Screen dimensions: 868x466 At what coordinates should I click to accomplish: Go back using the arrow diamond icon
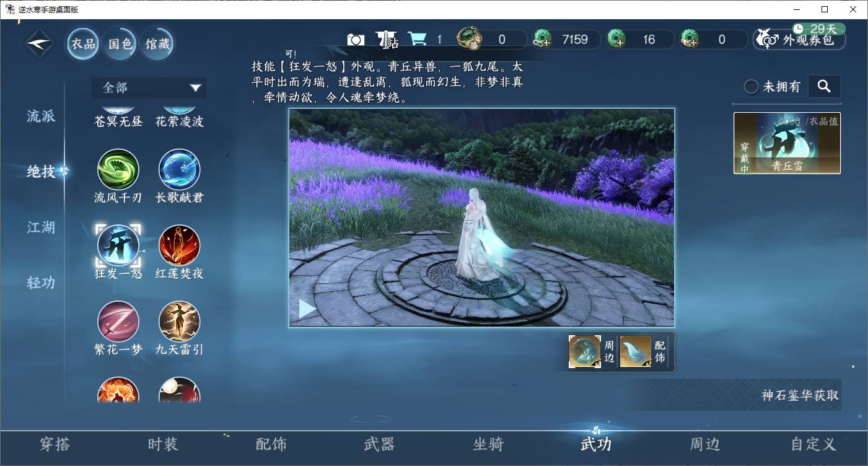click(39, 43)
